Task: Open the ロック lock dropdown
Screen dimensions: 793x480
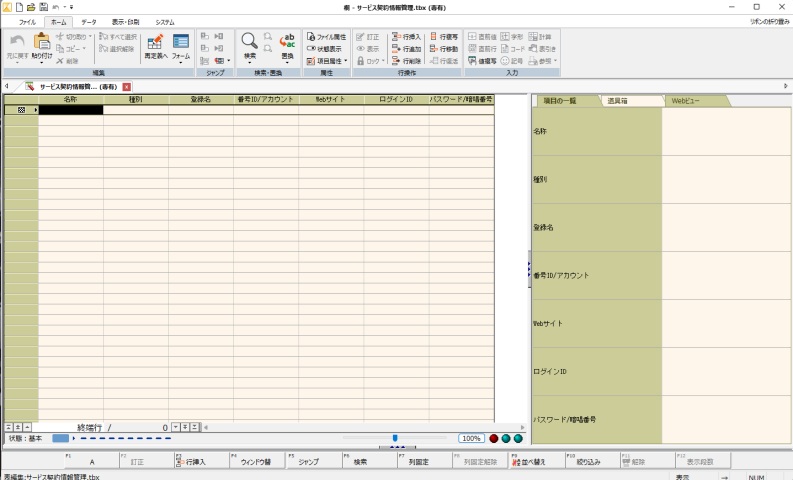Action: (383, 61)
